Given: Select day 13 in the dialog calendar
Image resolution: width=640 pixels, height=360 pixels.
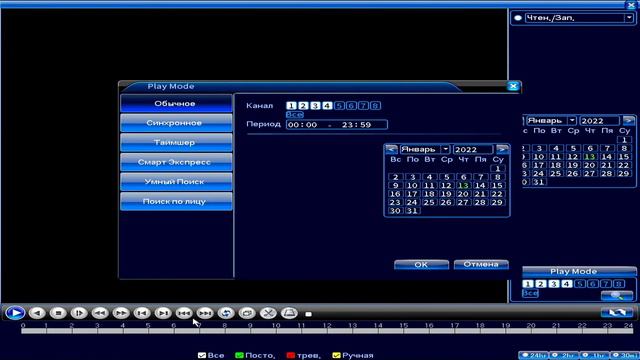Looking at the screenshot, I should point(463,185).
